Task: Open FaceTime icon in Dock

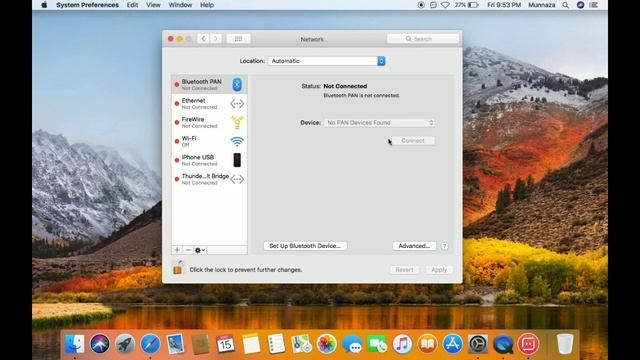Action: coord(377,344)
